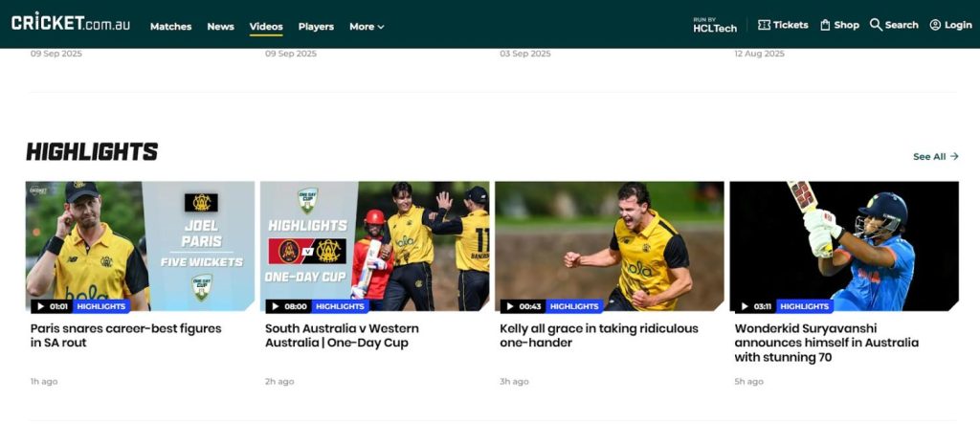
Task: Open the Matches menu item
Action: [170, 27]
